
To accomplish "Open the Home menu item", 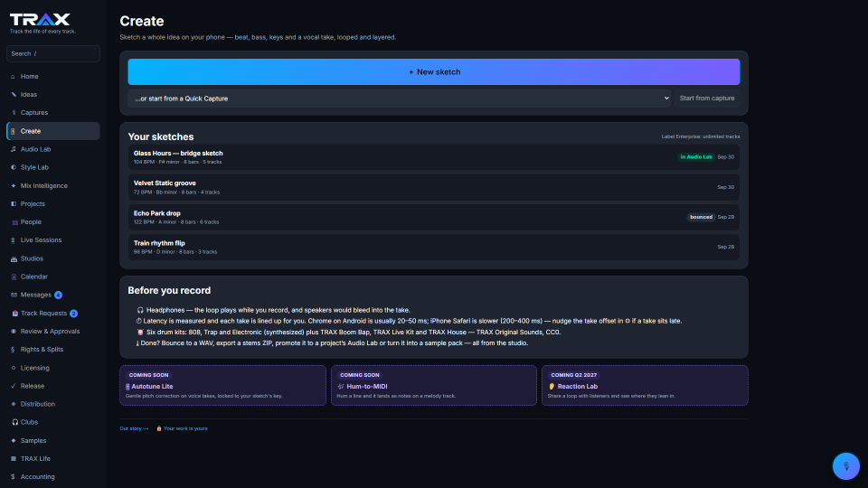I will coord(53,76).
